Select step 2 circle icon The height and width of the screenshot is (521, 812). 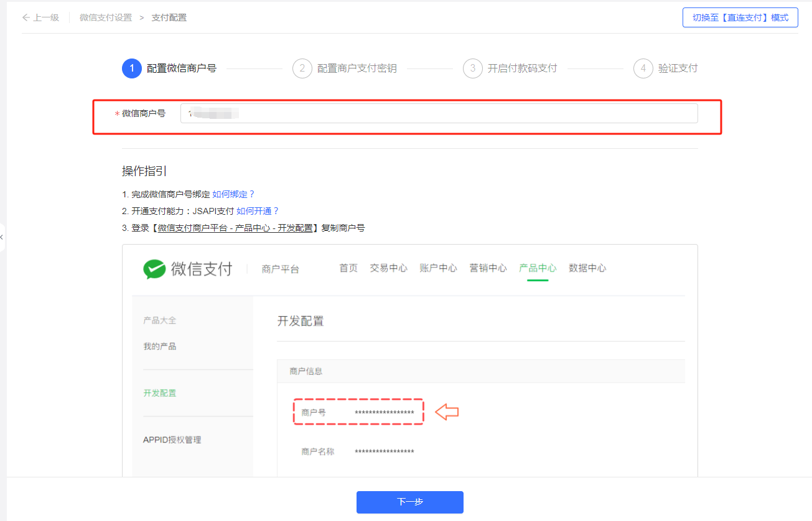pos(302,68)
